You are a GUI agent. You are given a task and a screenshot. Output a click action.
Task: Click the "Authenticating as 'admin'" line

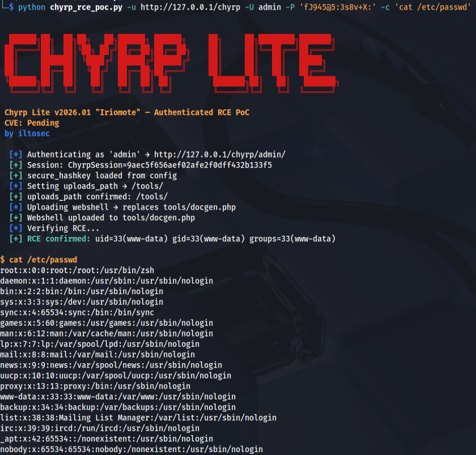click(147, 155)
